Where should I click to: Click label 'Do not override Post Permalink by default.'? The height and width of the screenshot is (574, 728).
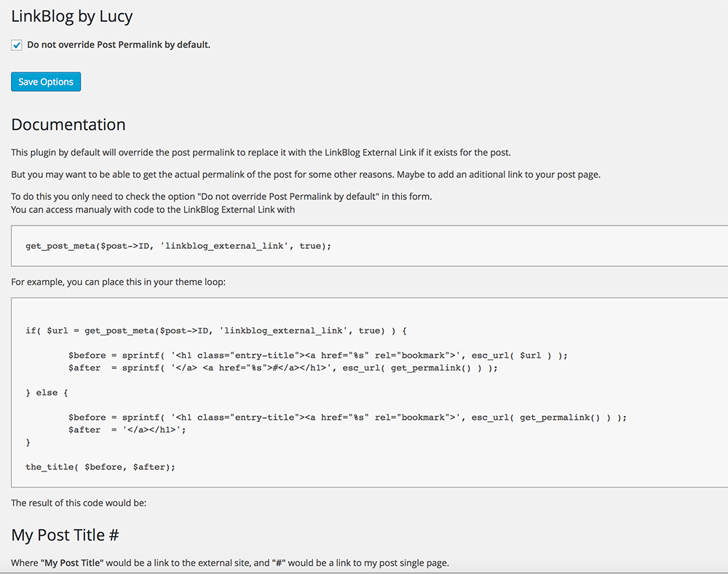[119, 45]
